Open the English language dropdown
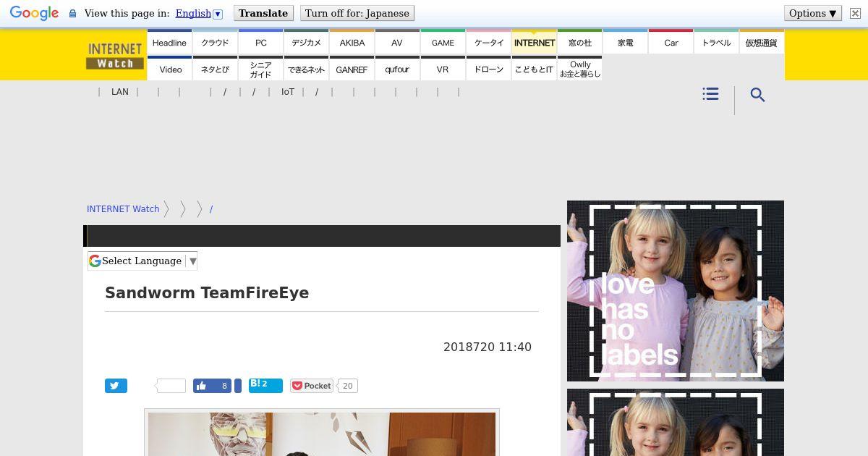This screenshot has height=456, width=868. (x=199, y=13)
